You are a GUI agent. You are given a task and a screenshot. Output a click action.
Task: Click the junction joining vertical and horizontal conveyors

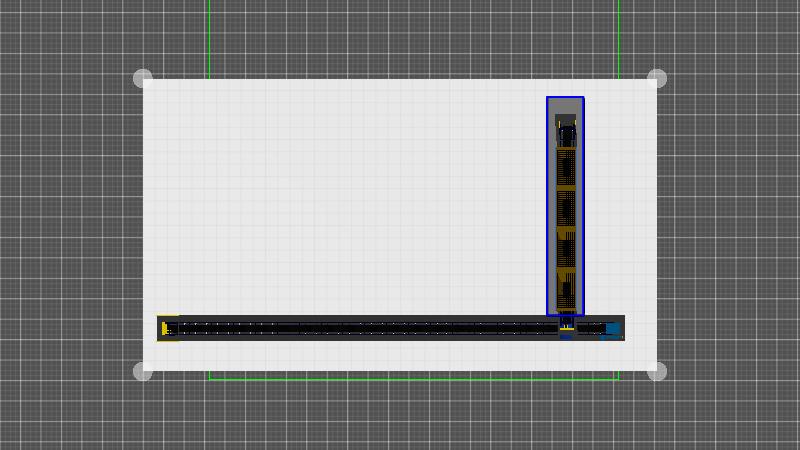(566, 327)
